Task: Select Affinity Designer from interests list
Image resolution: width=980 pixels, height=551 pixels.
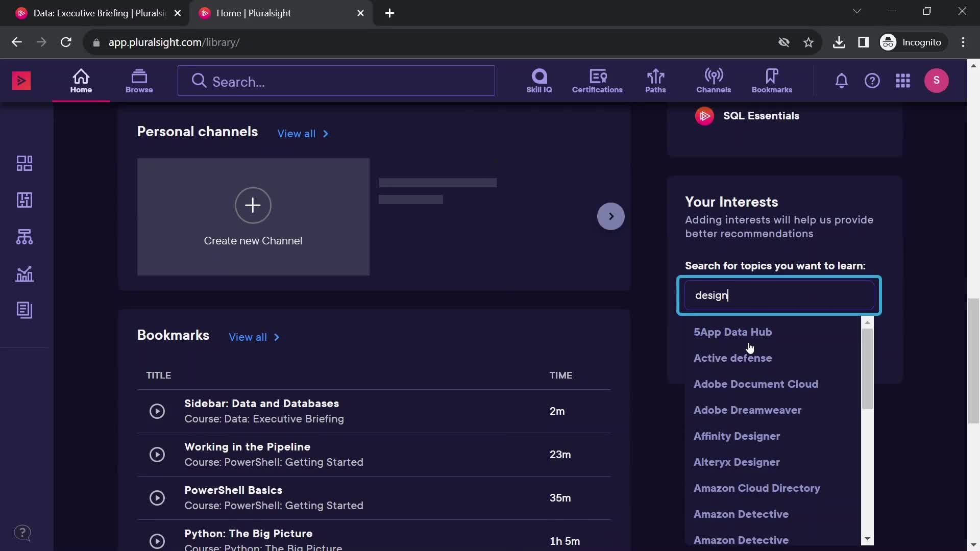Action: tap(737, 436)
